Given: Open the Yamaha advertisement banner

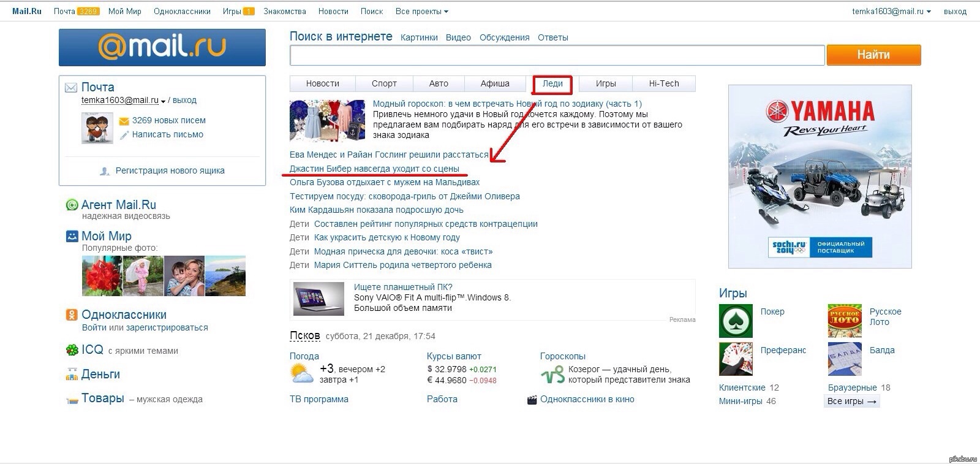Looking at the screenshot, I should coord(820,177).
